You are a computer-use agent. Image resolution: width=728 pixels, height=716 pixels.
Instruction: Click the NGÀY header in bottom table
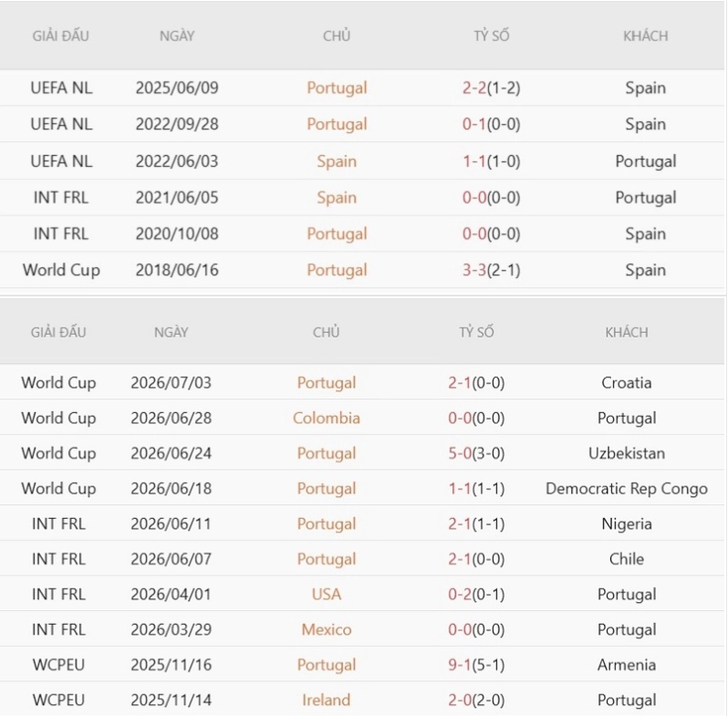point(172,333)
